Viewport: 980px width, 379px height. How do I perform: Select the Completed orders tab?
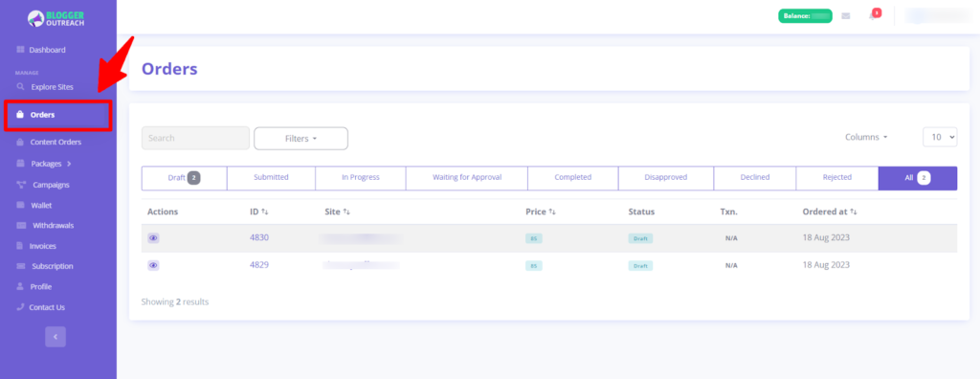pyautogui.click(x=572, y=178)
